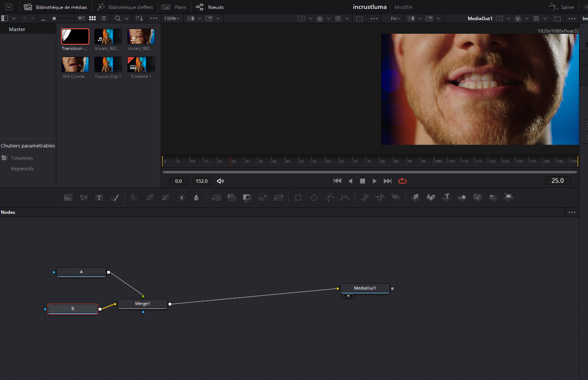Select the Merge1 node
Image resolution: width=588 pixels, height=380 pixels.
point(143,304)
